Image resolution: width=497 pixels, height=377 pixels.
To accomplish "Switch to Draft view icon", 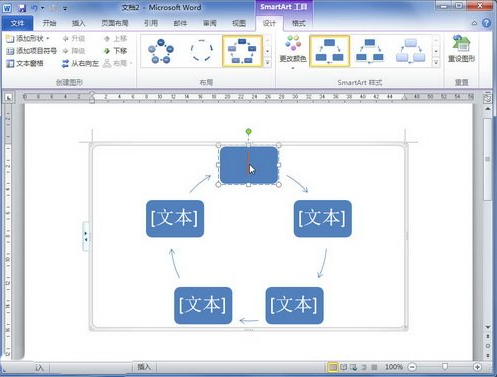I will (x=374, y=367).
